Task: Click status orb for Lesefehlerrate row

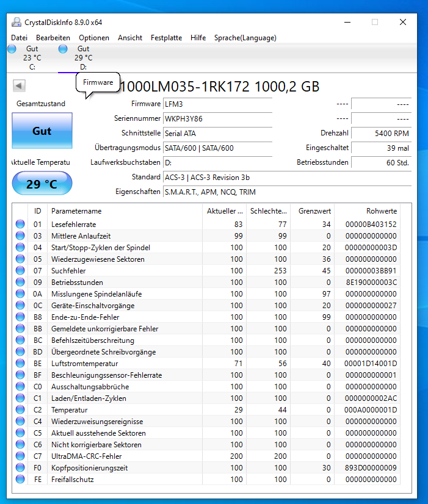Action: [20, 224]
